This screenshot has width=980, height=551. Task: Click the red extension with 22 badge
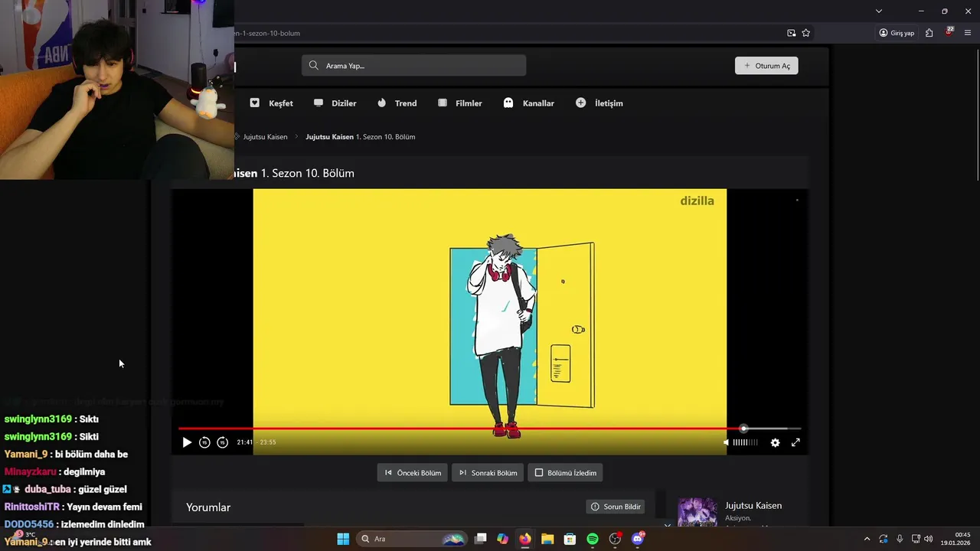pyautogui.click(x=949, y=32)
